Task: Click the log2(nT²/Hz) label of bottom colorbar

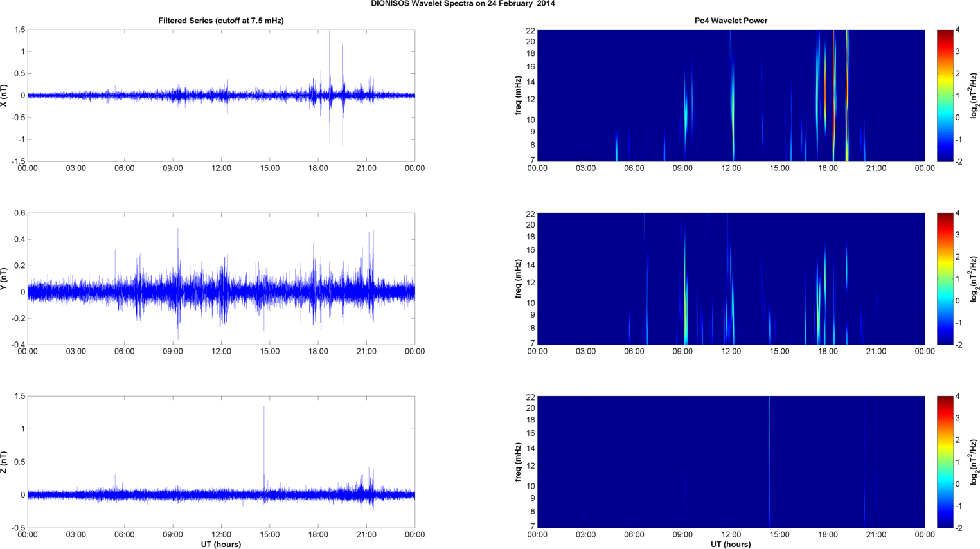Action: pos(974,462)
